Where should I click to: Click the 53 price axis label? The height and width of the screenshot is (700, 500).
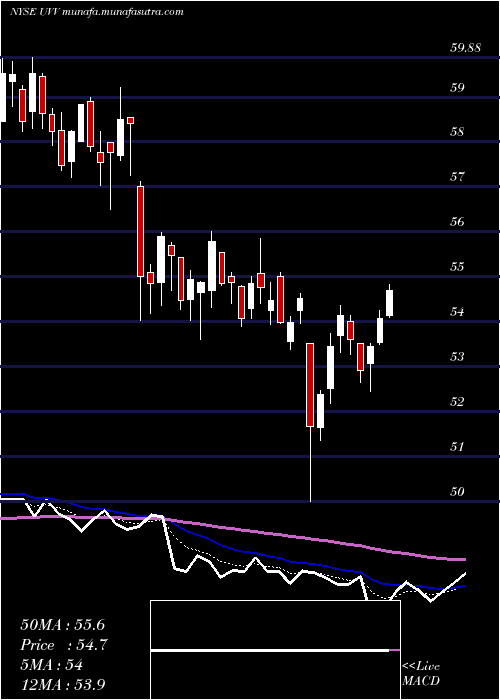pos(457,357)
